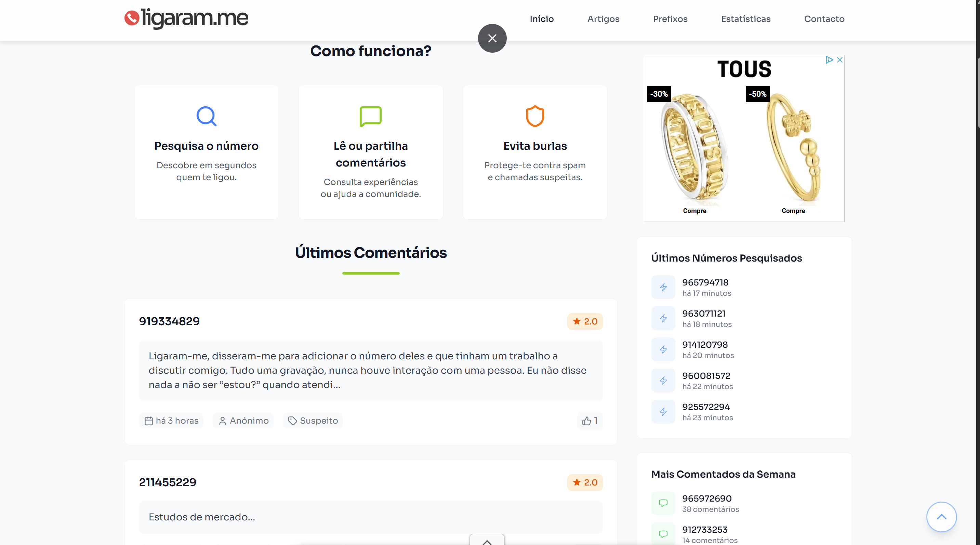Dismiss overlay with dark round X button

[x=492, y=38]
